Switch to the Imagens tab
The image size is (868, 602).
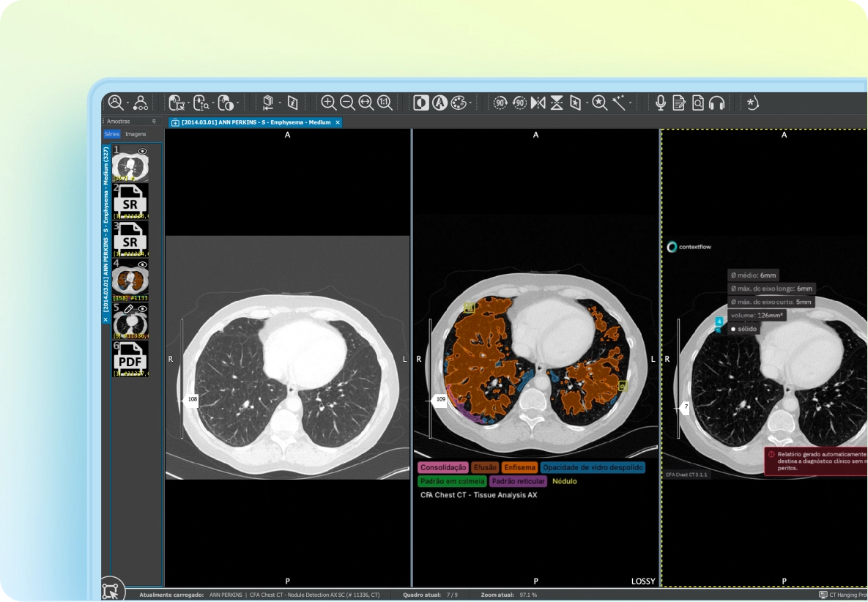[x=136, y=134]
